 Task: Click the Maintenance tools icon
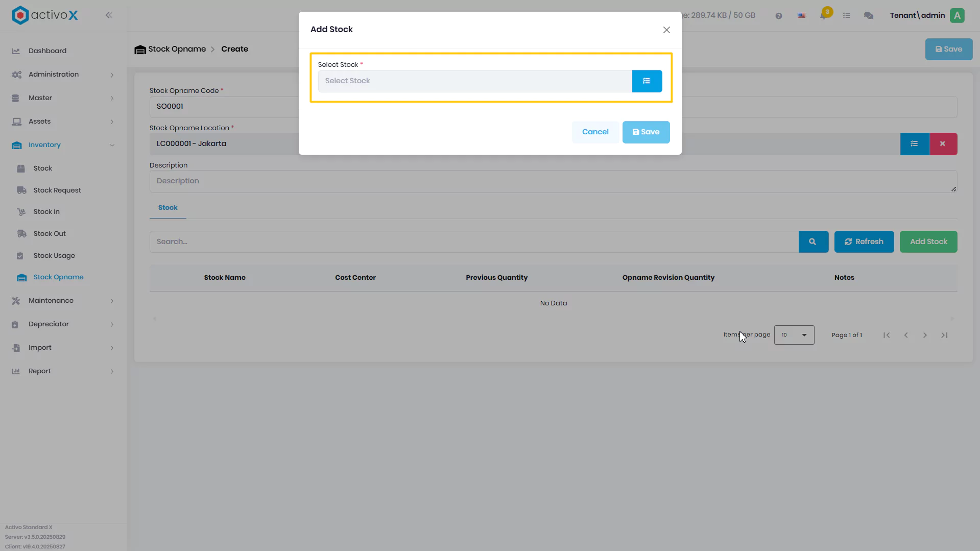pos(16,301)
